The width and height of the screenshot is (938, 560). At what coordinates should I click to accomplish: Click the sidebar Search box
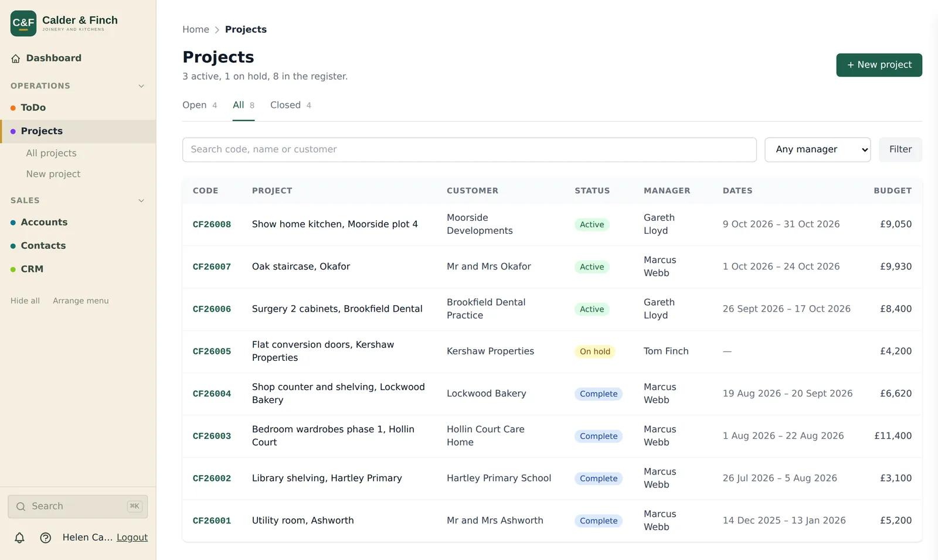(77, 507)
